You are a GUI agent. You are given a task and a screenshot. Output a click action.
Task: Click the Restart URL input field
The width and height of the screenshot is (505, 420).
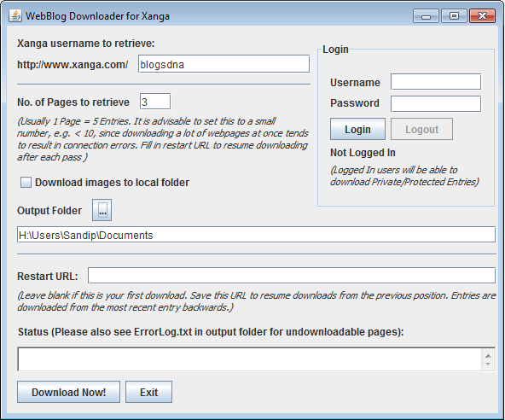[x=292, y=276]
